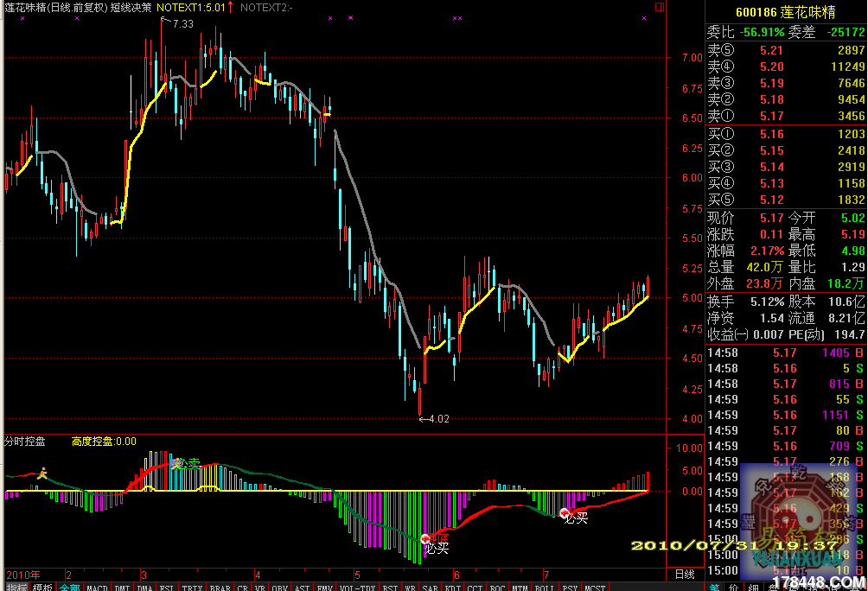Click the second 必买 signal marker near July
The height and width of the screenshot is (591, 868).
click(575, 518)
